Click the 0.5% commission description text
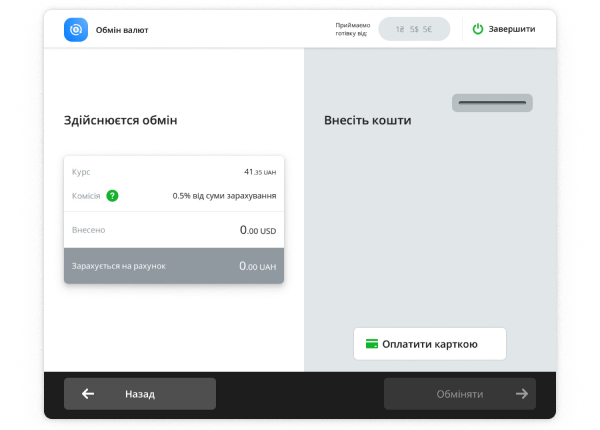Image resolution: width=600 pixels, height=430 pixels. click(224, 196)
